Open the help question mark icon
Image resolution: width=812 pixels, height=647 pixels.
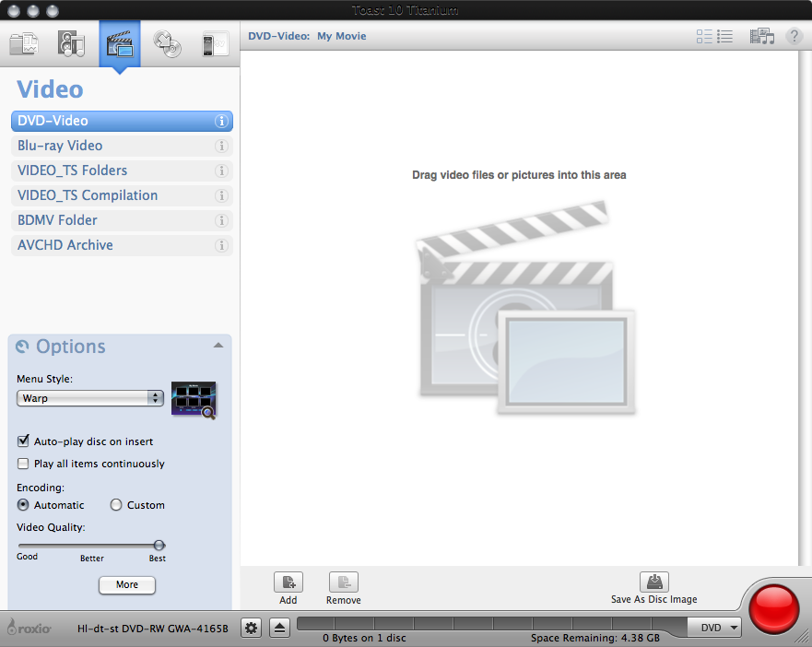[794, 36]
